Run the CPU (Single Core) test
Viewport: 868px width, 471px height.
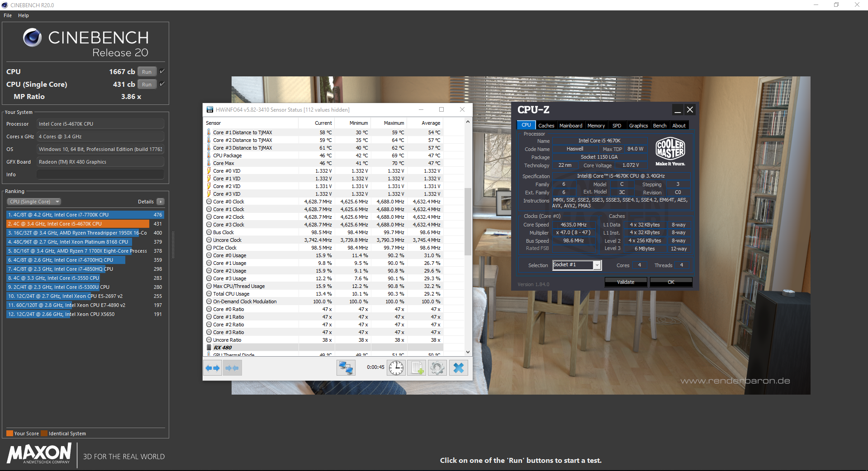point(147,84)
